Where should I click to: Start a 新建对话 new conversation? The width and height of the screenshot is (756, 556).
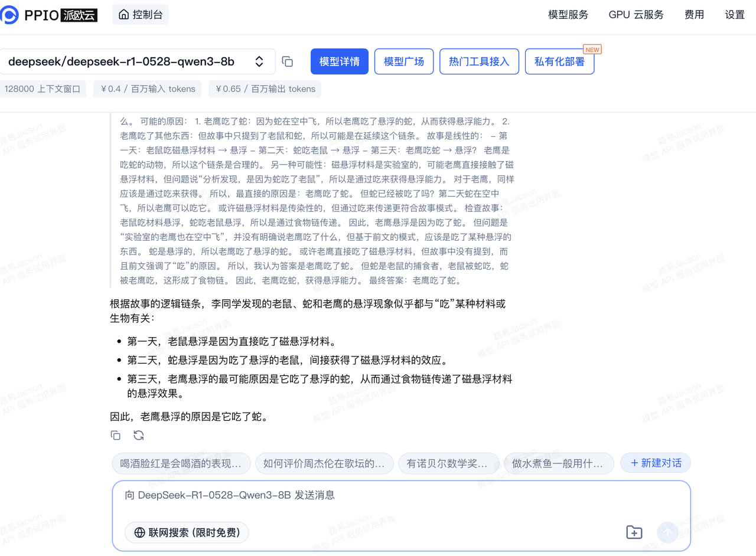656,463
